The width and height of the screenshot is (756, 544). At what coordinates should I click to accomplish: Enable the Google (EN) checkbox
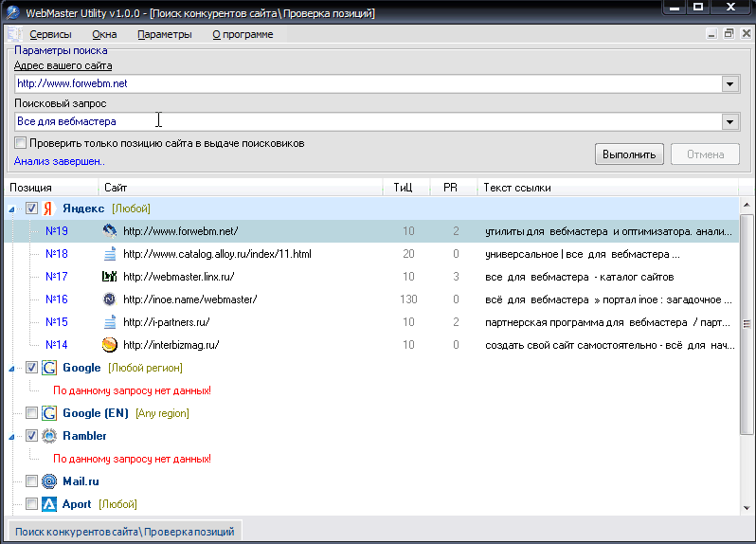coord(32,413)
